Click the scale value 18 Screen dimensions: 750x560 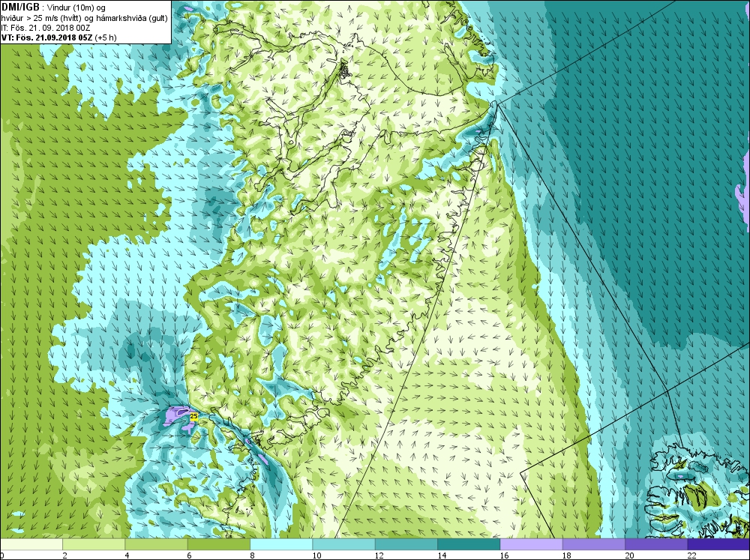point(566,556)
